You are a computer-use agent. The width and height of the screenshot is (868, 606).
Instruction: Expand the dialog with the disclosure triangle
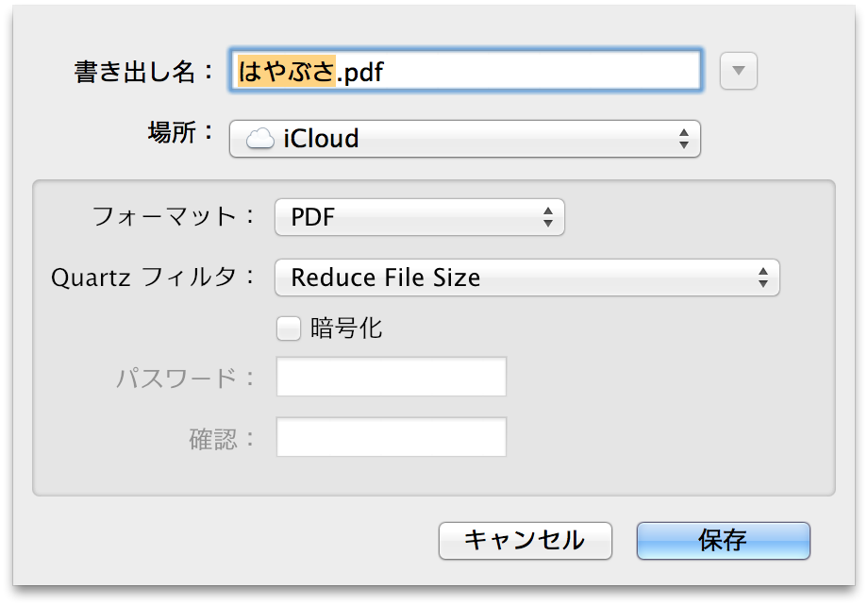tap(739, 71)
